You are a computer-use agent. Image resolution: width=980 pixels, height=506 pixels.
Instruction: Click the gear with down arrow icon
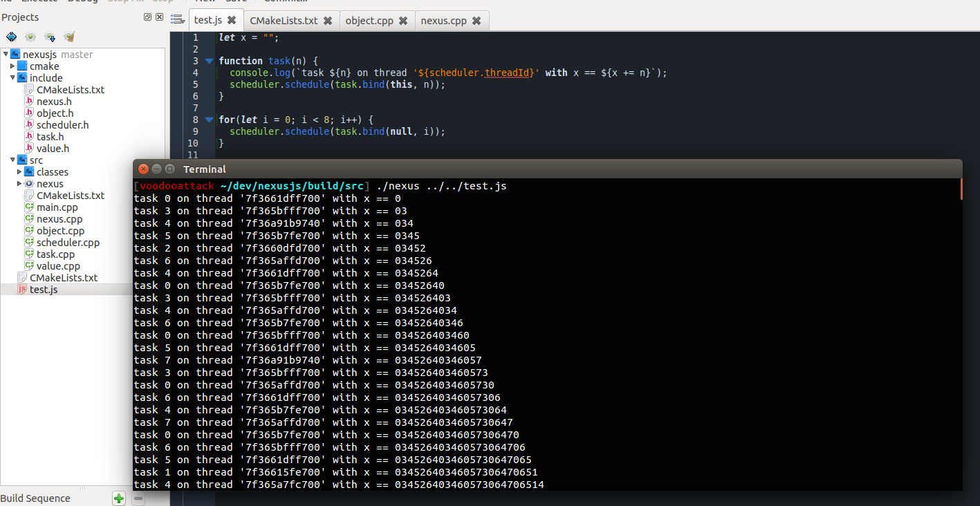point(50,37)
